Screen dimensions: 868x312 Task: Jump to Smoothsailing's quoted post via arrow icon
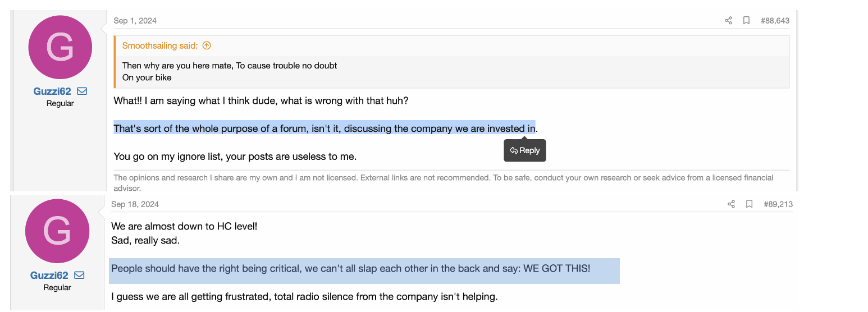(x=207, y=46)
